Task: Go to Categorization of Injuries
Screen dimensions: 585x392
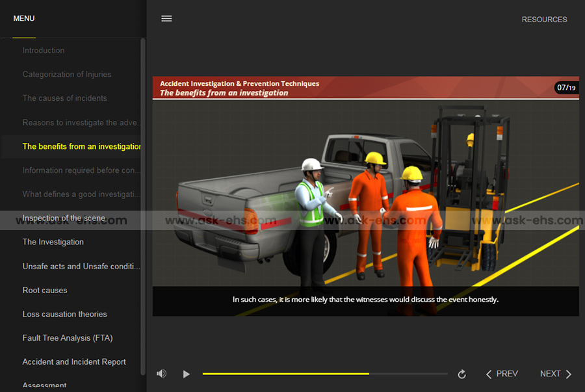Action: coord(67,75)
